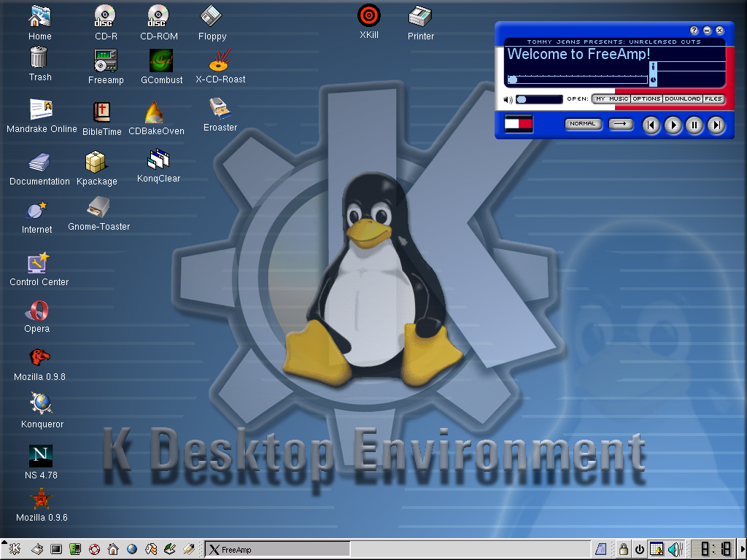Expand the panel via the top-left arrow

(x=4, y=542)
